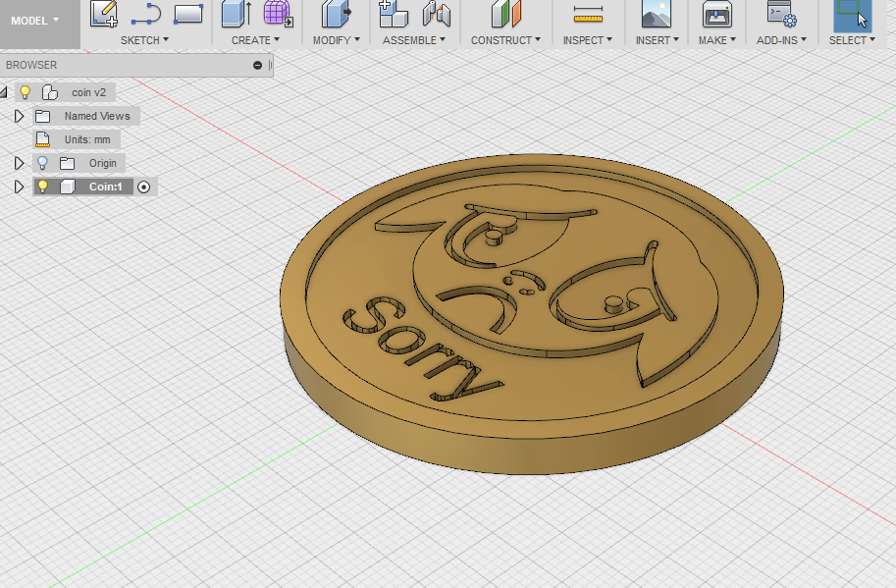Toggle the Coin:1 visibility lightbulb
Image resolution: width=896 pixels, height=588 pixels.
[42, 187]
